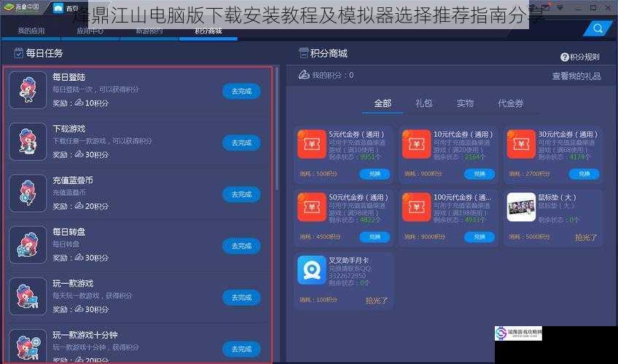Viewport: 618px width, 364px height.
Task: Click the 消耗：4500积分 cost text
Action: click(320, 237)
